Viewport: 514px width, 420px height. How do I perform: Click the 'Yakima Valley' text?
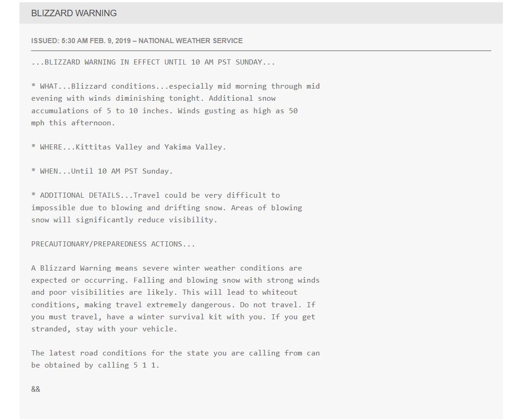195,147
